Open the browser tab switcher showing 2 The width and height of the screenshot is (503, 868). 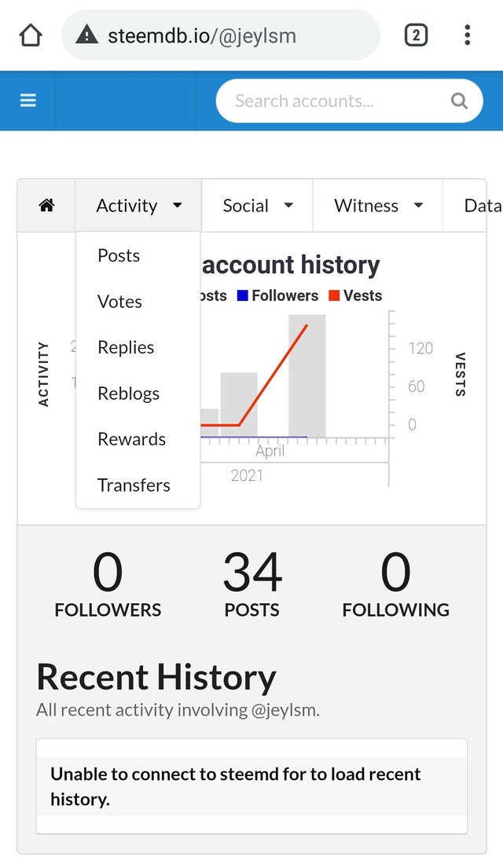(416, 35)
